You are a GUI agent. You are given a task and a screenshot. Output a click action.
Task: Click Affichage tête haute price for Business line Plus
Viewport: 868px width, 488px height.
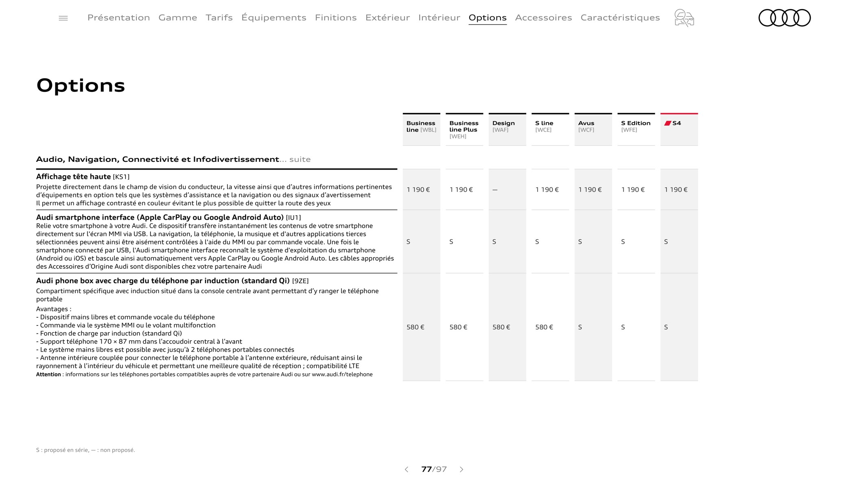(x=461, y=190)
